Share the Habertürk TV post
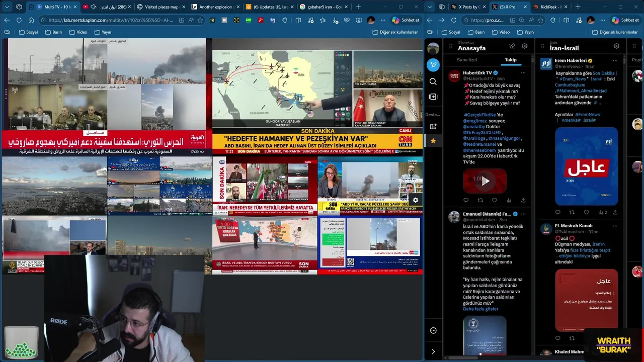 click(x=523, y=200)
